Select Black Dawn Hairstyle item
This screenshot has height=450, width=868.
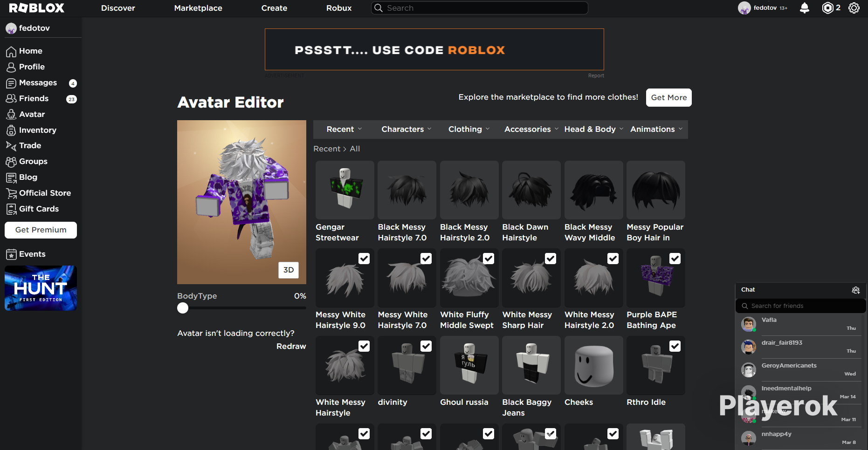tap(531, 190)
